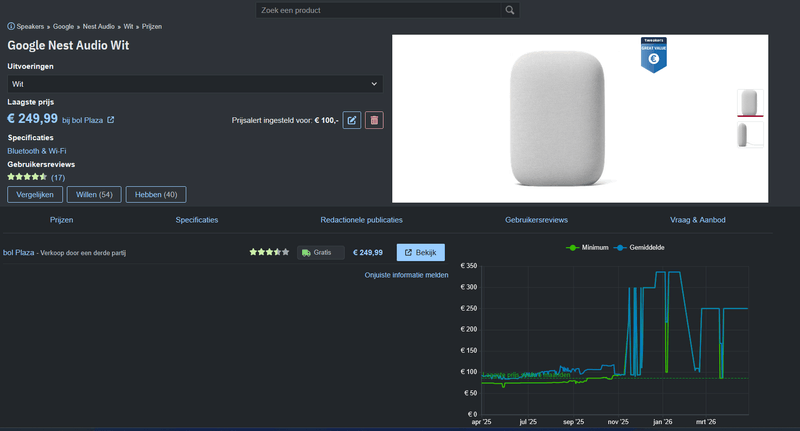Click the € 249,99 price in shop row
Image resolution: width=800 pixels, height=431 pixels.
pyautogui.click(x=368, y=252)
